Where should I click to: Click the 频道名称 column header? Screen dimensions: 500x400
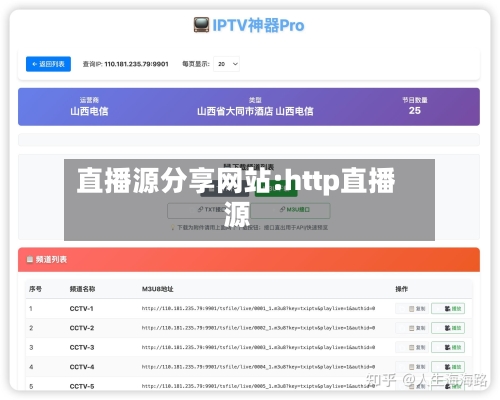pos(82,289)
